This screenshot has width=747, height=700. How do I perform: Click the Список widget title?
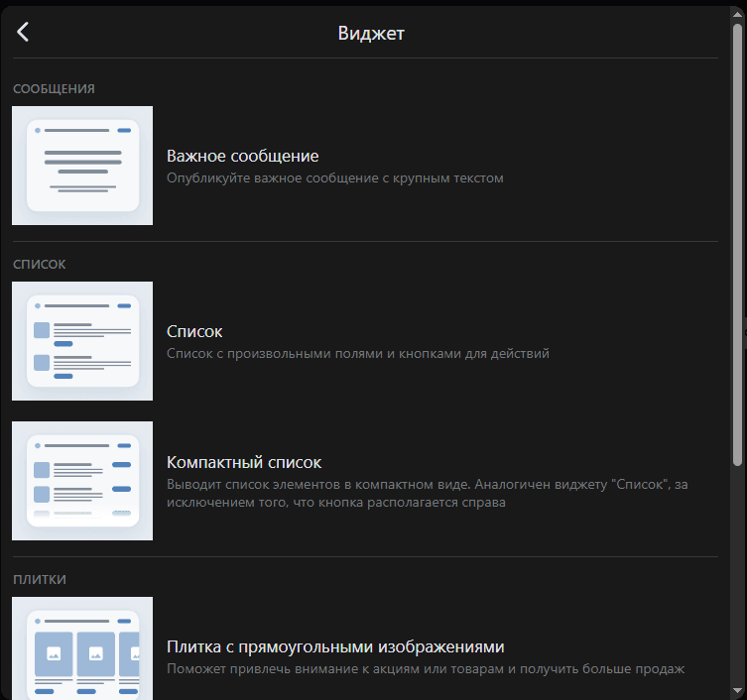click(x=194, y=331)
